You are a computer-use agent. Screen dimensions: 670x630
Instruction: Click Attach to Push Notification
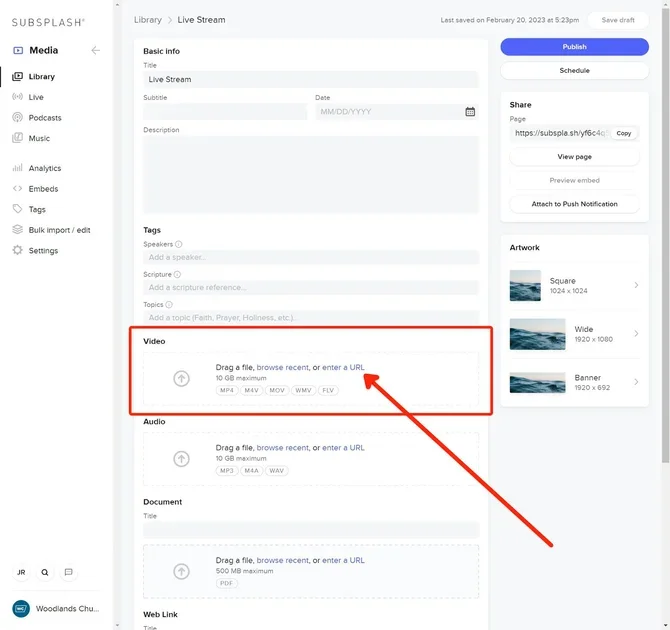click(x=574, y=204)
